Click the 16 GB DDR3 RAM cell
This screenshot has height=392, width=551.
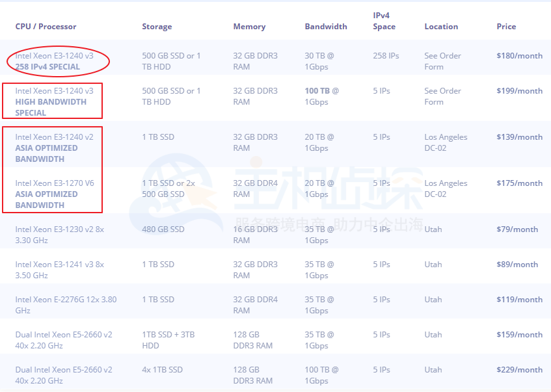[x=255, y=235]
